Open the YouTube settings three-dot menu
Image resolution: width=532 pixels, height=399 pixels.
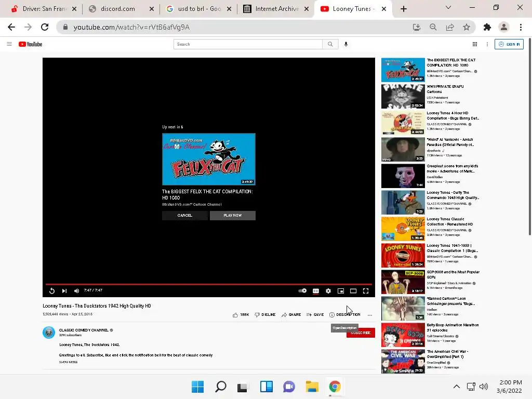click(487, 44)
